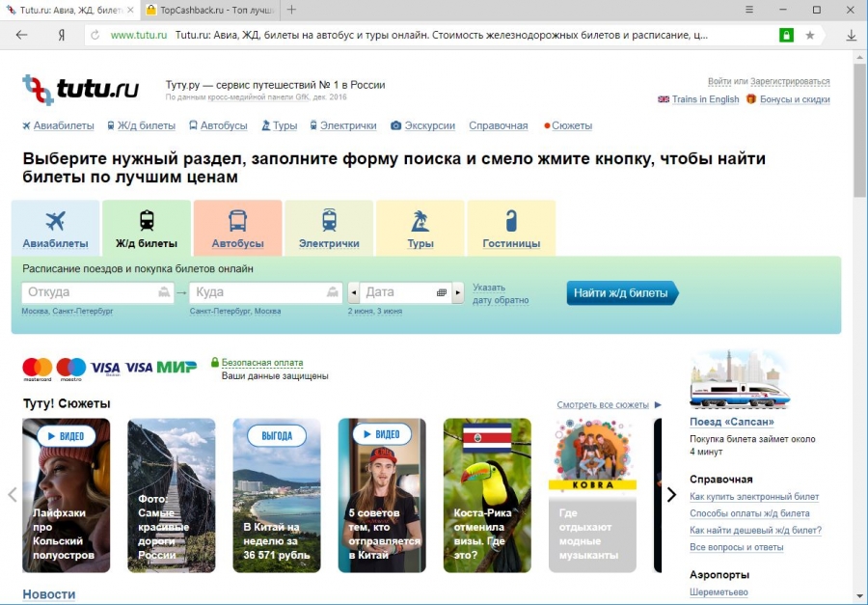
Task: Click the swap arrow between stations
Action: point(181,292)
